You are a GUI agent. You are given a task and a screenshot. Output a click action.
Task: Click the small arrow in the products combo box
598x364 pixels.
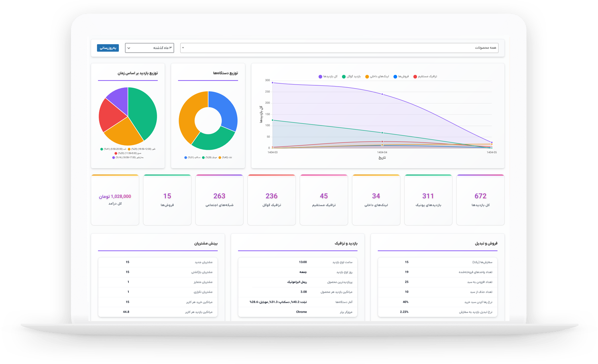click(x=183, y=48)
